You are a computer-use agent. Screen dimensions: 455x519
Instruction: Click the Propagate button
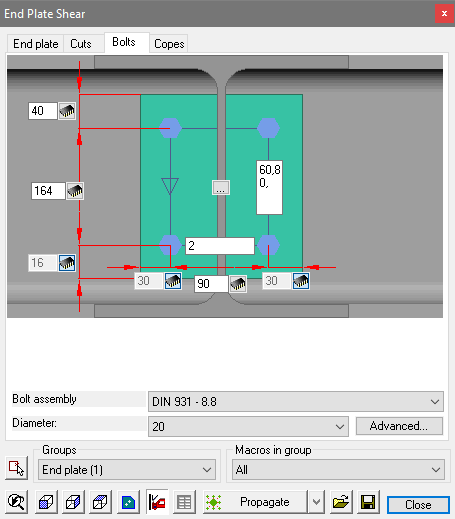click(x=255, y=502)
